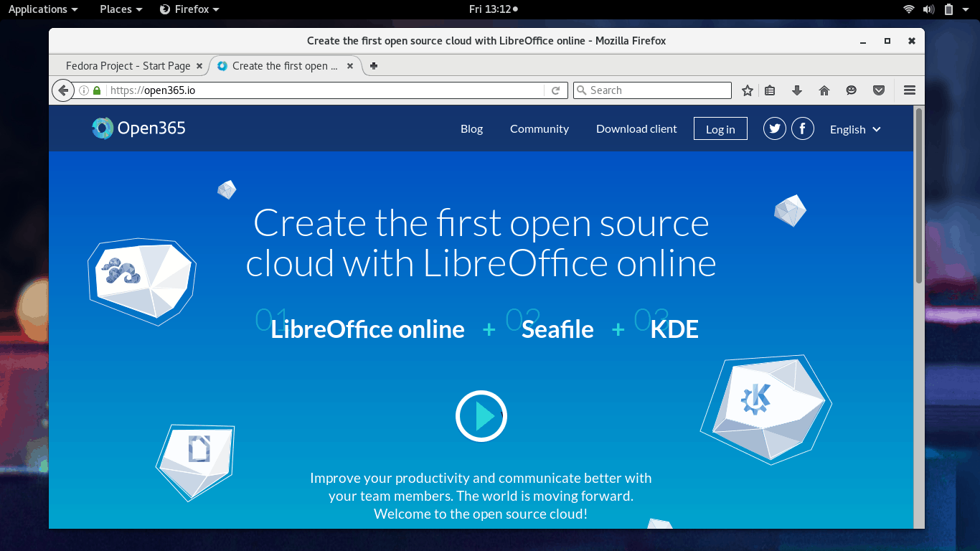This screenshot has width=980, height=551.
Task: Click the LibreOffice online heading
Action: [367, 329]
